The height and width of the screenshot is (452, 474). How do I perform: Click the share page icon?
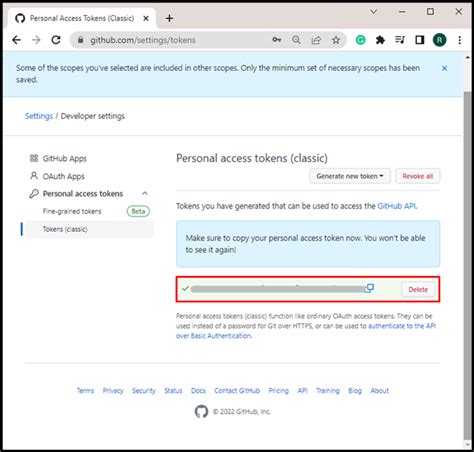click(x=316, y=40)
